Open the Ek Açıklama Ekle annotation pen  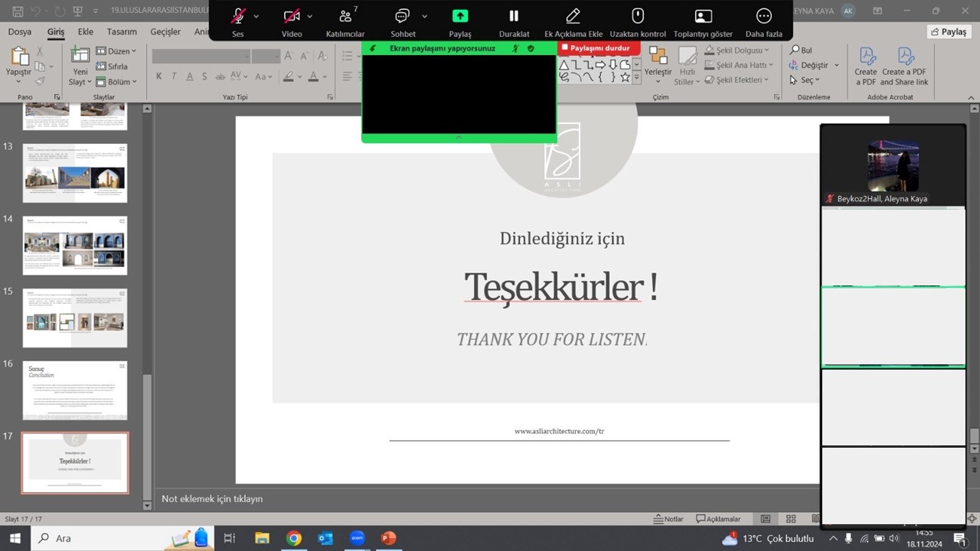pyautogui.click(x=573, y=17)
